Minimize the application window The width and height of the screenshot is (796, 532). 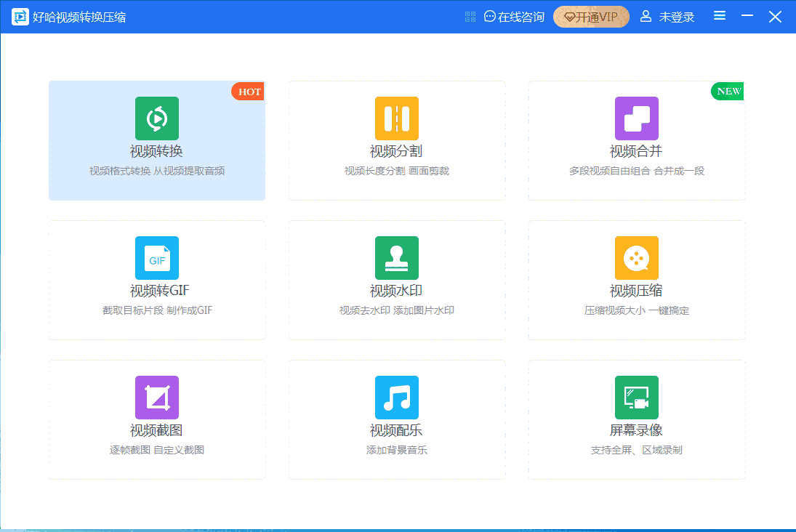[x=747, y=17]
